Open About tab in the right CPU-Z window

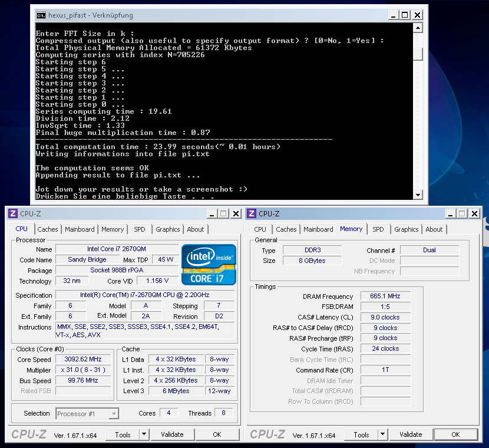[434, 229]
